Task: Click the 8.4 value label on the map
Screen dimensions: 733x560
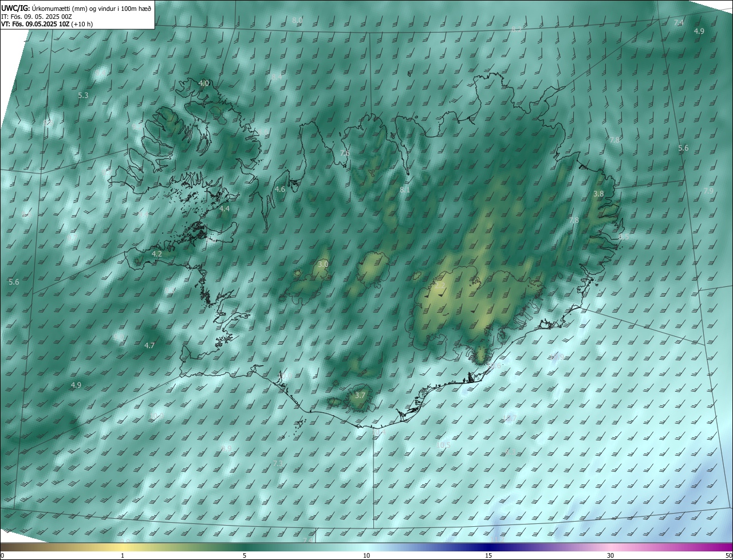Action: point(277,77)
